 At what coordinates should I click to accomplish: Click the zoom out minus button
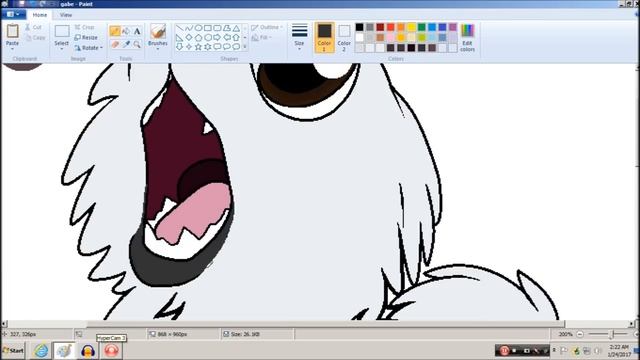point(580,334)
